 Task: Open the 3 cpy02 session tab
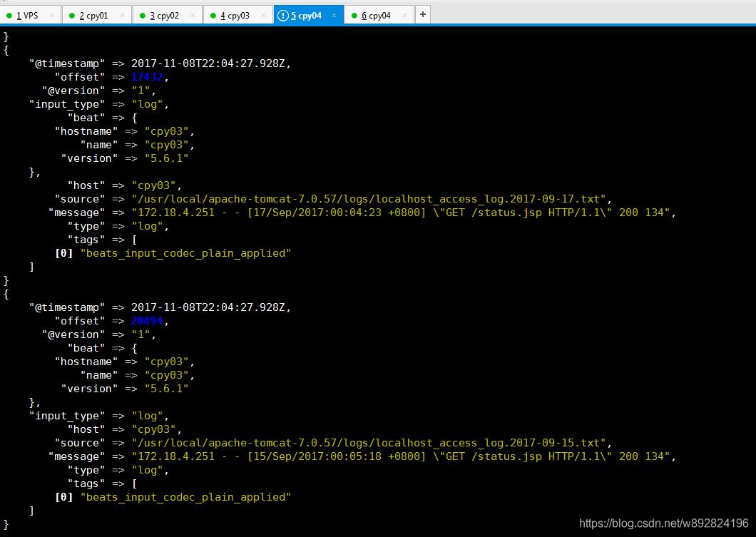[167, 16]
